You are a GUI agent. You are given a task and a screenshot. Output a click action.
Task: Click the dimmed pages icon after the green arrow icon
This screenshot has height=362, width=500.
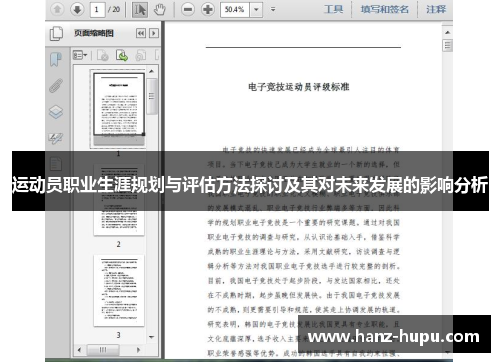click(x=141, y=55)
